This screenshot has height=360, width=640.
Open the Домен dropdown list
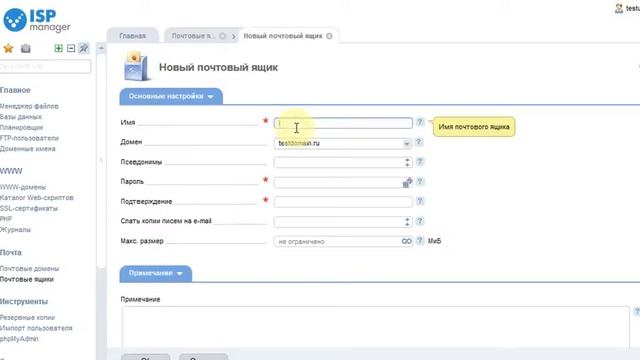point(406,143)
